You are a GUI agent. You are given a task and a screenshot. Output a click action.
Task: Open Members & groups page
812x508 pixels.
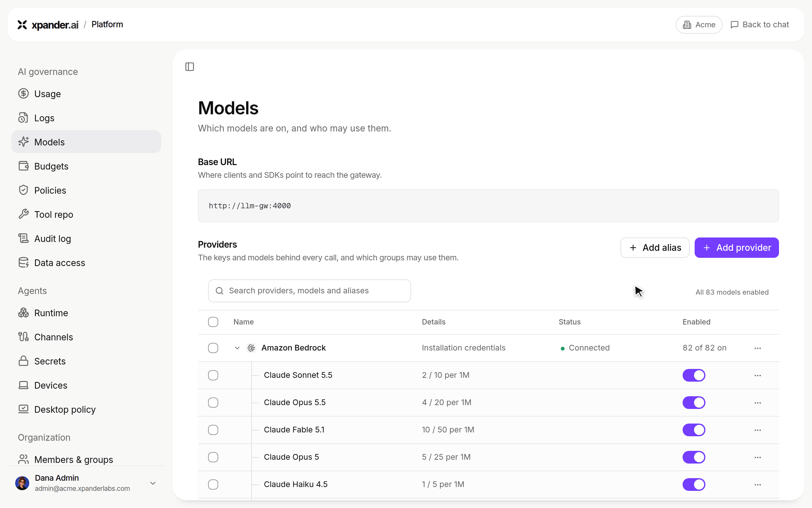pyautogui.click(x=86, y=459)
